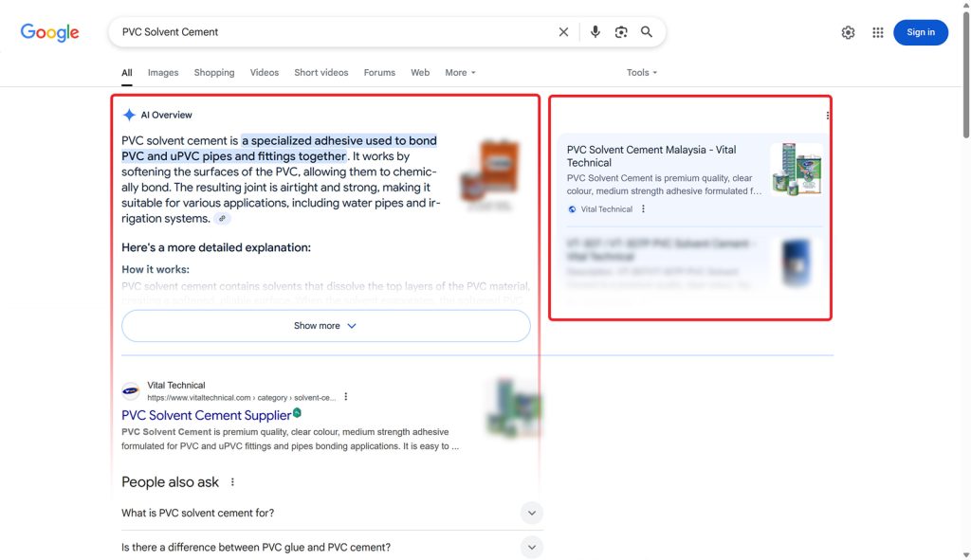Click the 'AI Overview' label
Viewport: 971px width, 560px height.
pos(167,115)
